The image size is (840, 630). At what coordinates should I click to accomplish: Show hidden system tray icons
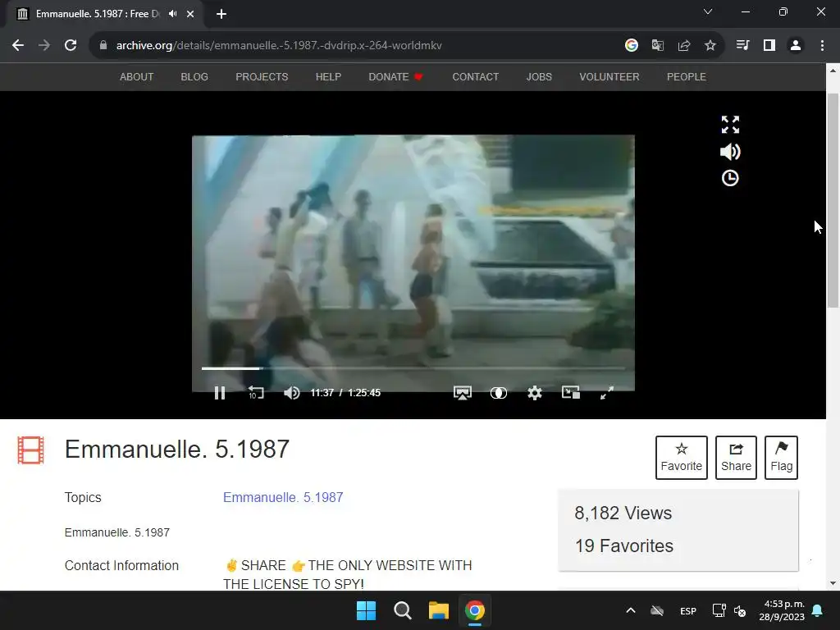tap(631, 610)
